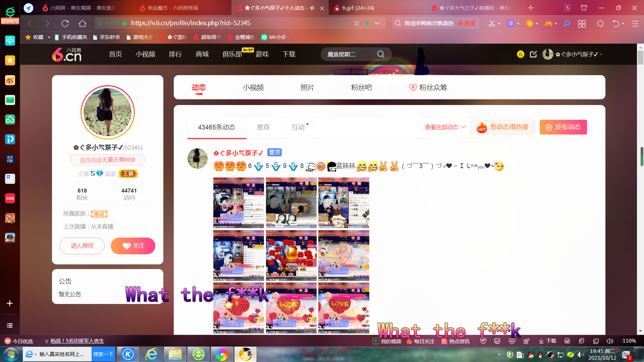Open the 粉丝众筹 tab
The width and height of the screenshot is (644, 362).
tap(428, 88)
